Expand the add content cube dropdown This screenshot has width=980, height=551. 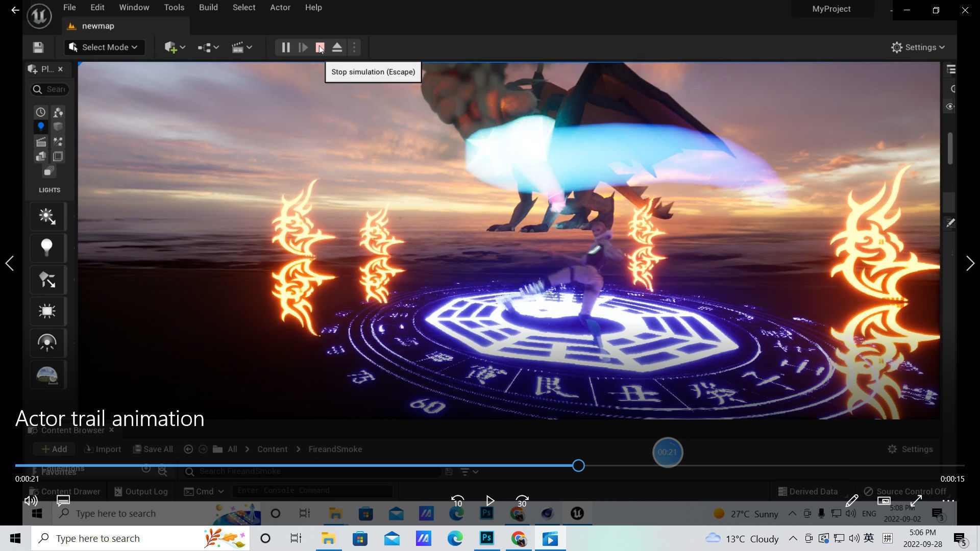point(175,47)
